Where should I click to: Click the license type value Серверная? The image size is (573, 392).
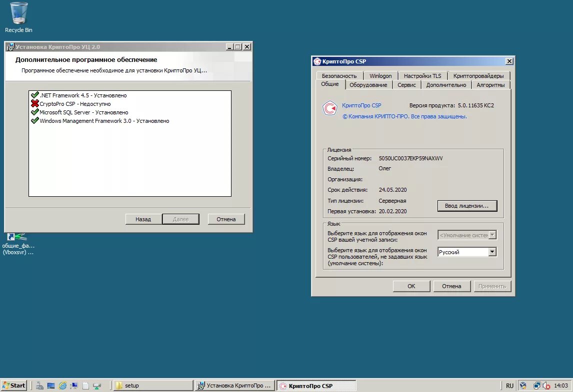tap(392, 201)
